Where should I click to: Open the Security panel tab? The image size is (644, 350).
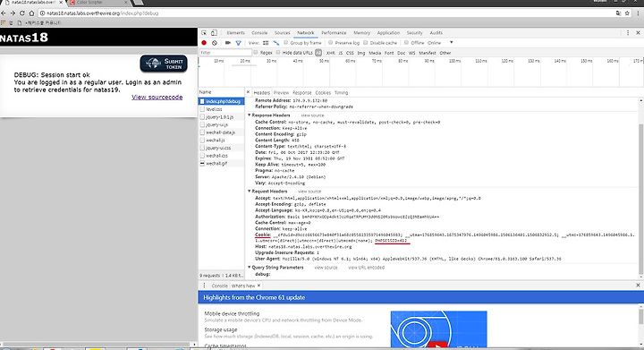click(x=414, y=33)
